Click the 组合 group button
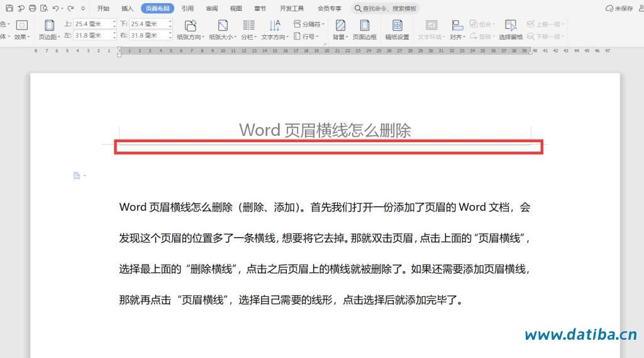The width and height of the screenshot is (644, 358). pyautogui.click(x=482, y=25)
